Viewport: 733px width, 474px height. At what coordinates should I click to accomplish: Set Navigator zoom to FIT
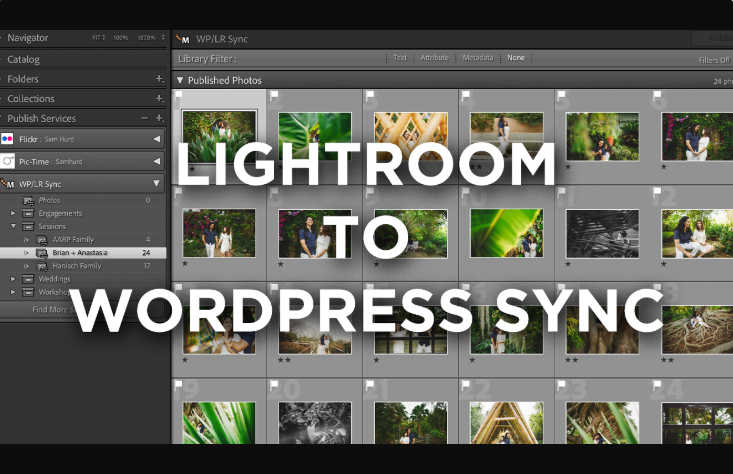pos(99,37)
